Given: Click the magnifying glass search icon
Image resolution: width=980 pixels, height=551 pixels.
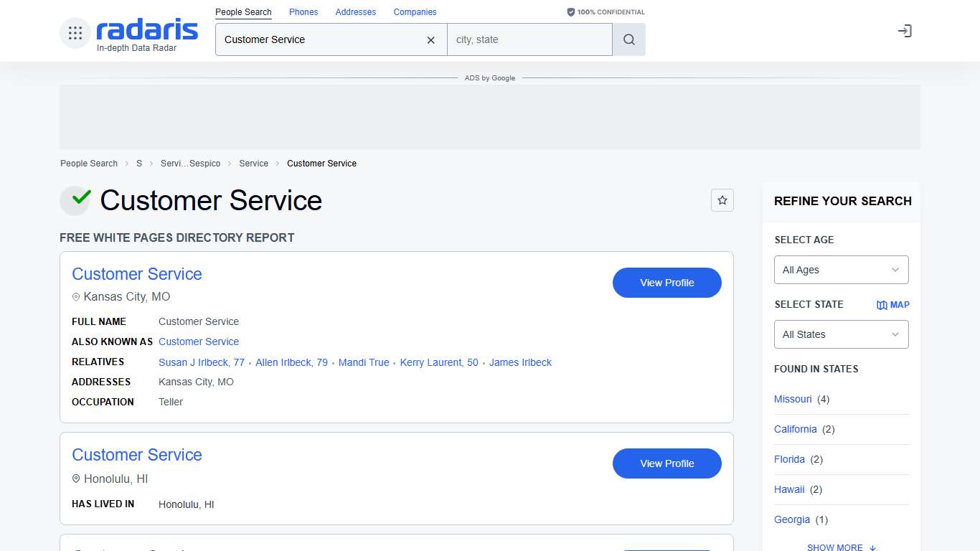Looking at the screenshot, I should (x=628, y=39).
